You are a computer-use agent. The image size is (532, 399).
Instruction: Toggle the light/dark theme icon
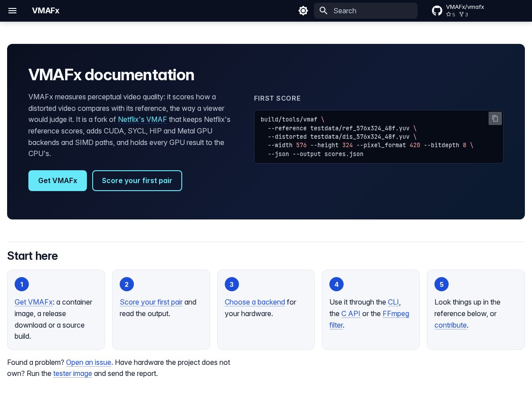coord(303,11)
